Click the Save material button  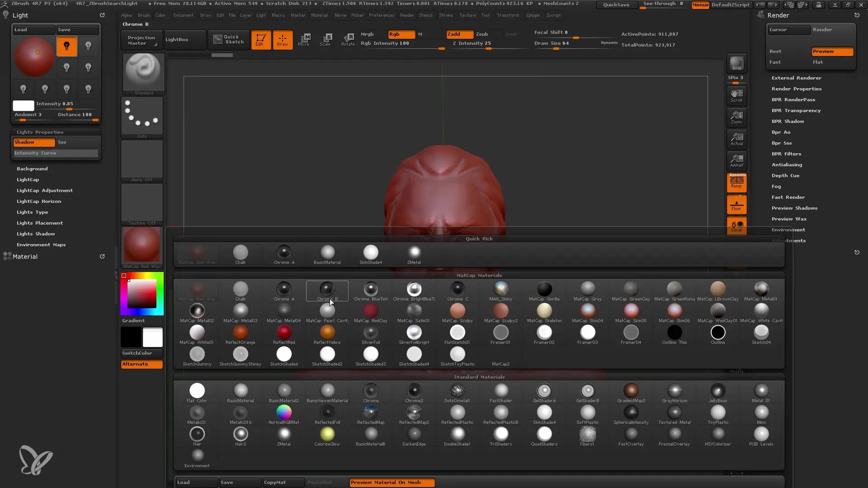[226, 481]
